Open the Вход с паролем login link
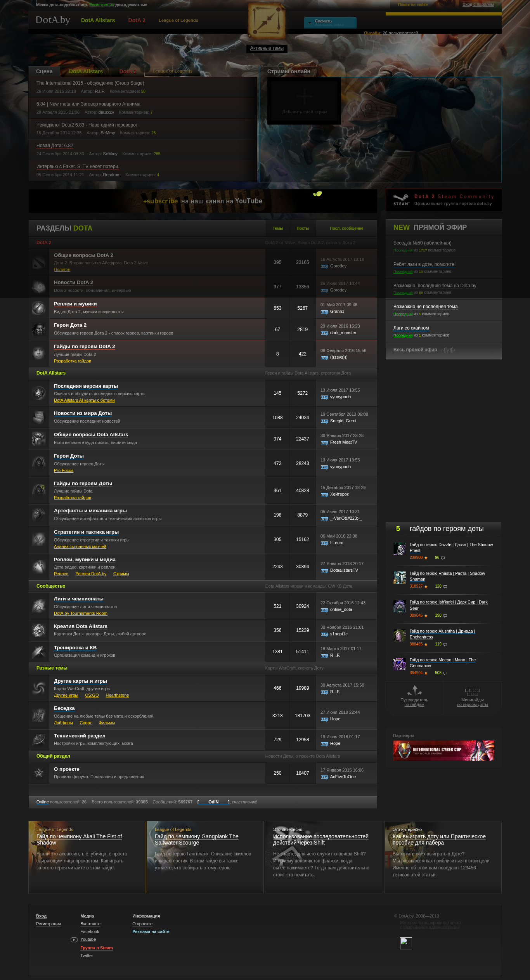 478,5
